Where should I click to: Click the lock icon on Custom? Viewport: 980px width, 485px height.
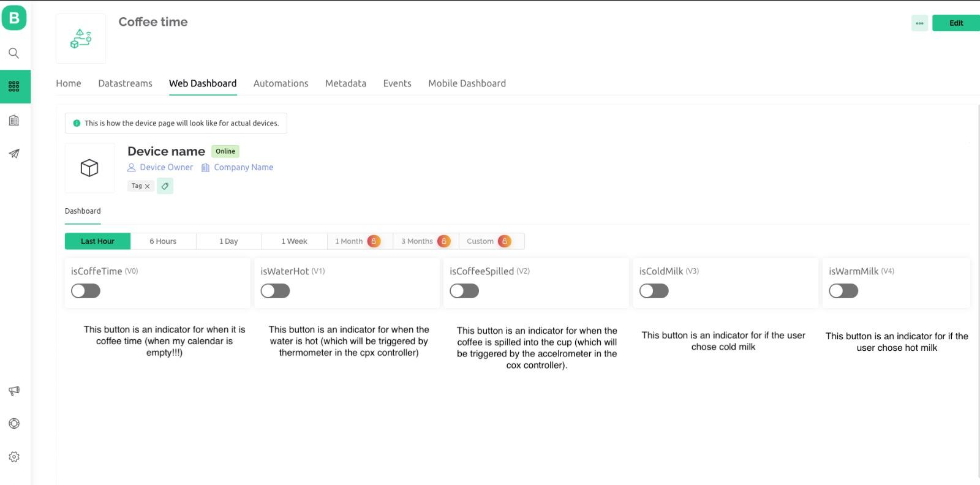point(505,241)
